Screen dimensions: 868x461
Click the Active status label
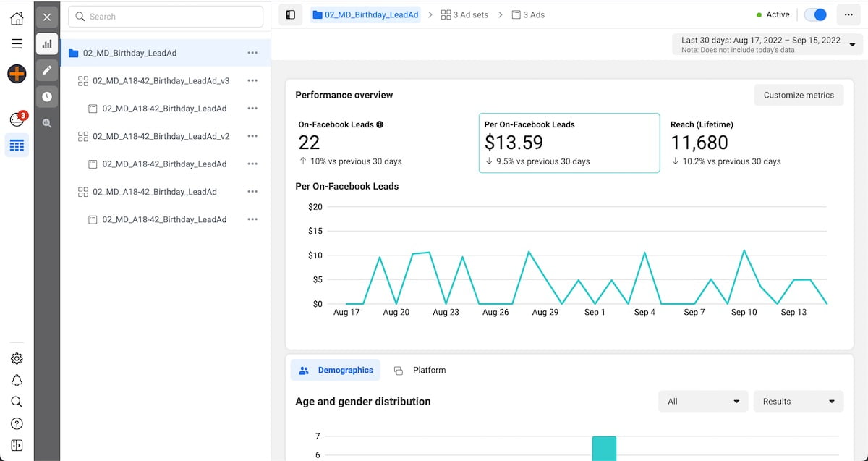point(778,14)
